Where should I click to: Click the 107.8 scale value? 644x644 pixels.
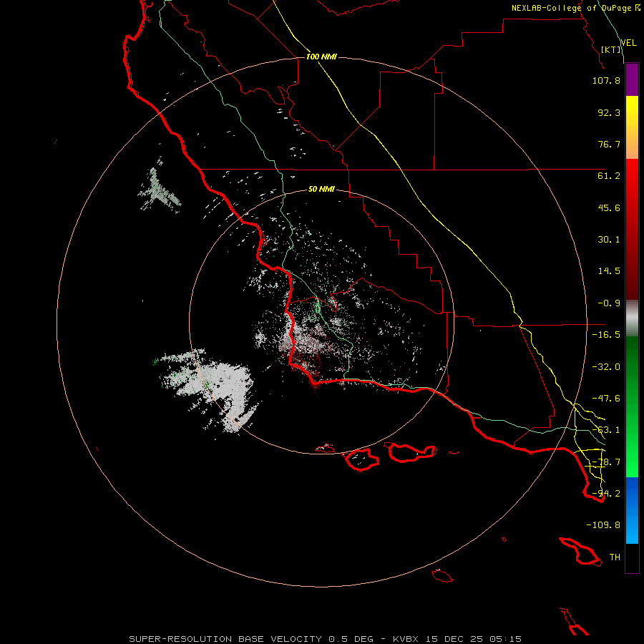[606, 80]
